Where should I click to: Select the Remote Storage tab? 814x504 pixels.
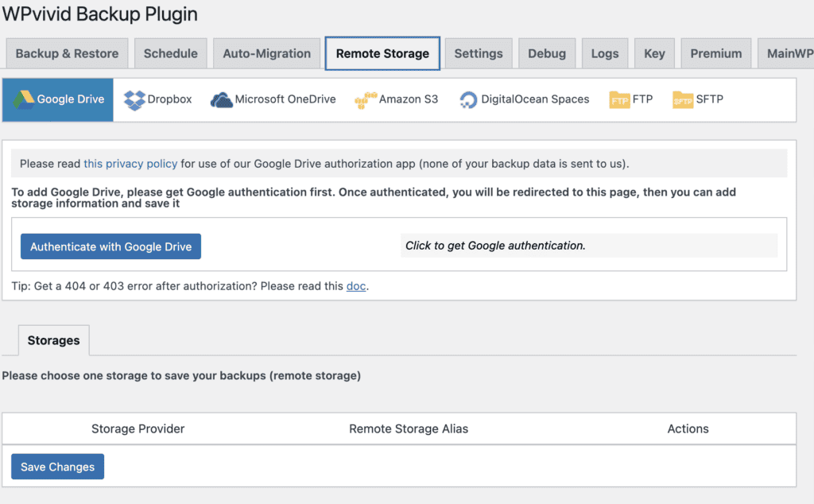[382, 53]
